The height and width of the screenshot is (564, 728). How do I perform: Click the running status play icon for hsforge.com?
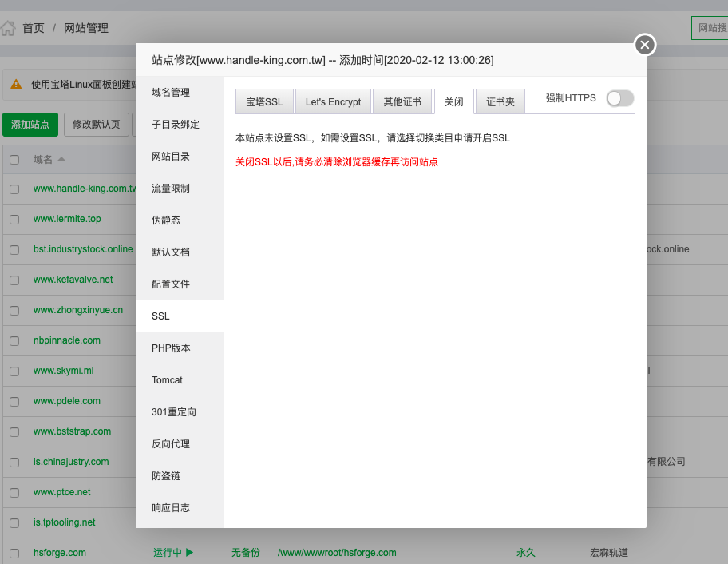(x=189, y=552)
